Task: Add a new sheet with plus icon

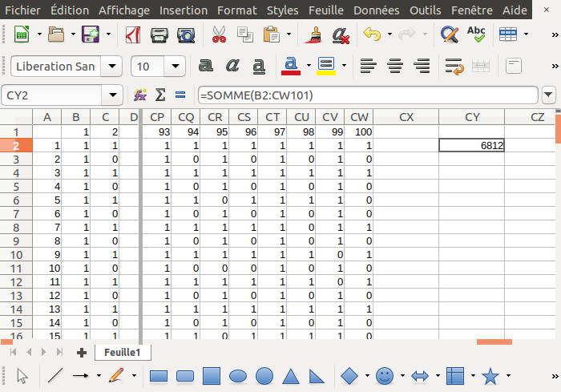Action: tap(81, 353)
